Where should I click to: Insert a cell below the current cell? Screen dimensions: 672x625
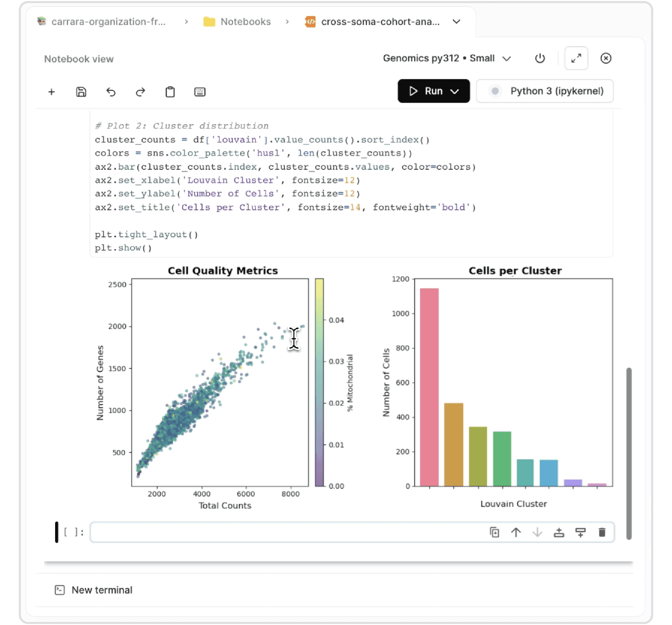point(580,532)
